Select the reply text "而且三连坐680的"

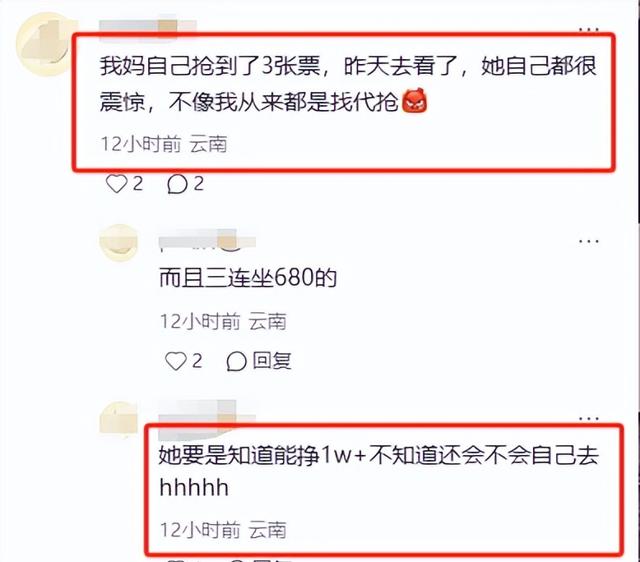click(248, 278)
